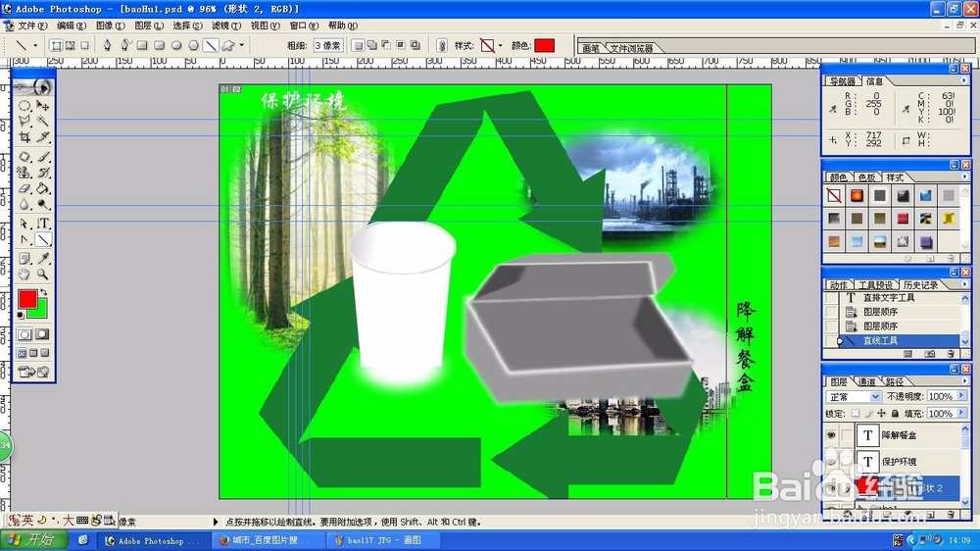Open the 滤镜 menu

pos(225,25)
